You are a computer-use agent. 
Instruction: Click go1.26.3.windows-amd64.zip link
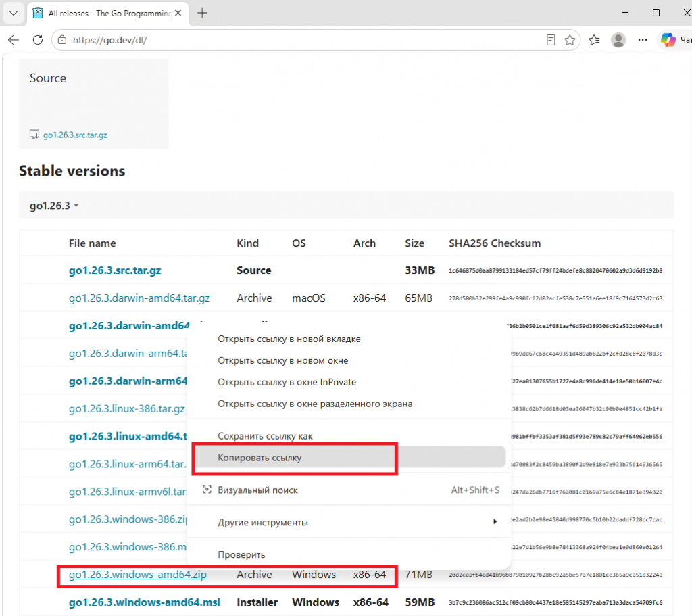coord(138,575)
